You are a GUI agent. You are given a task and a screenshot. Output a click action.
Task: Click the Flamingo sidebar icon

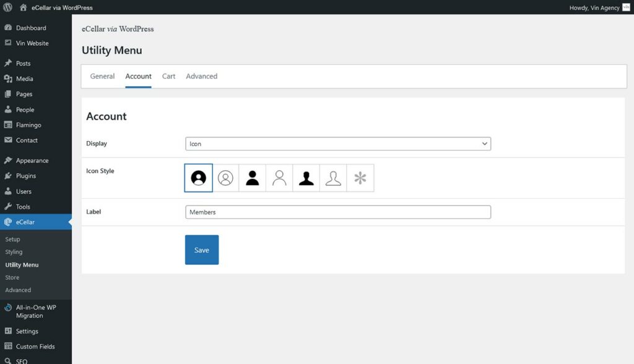tap(9, 124)
